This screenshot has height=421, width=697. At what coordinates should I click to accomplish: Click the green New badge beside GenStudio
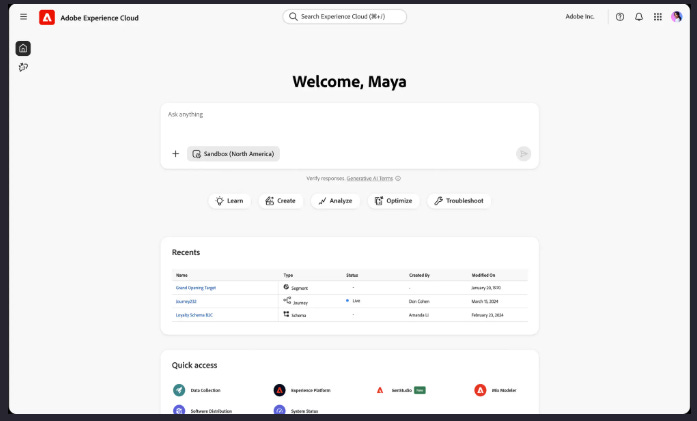point(420,390)
